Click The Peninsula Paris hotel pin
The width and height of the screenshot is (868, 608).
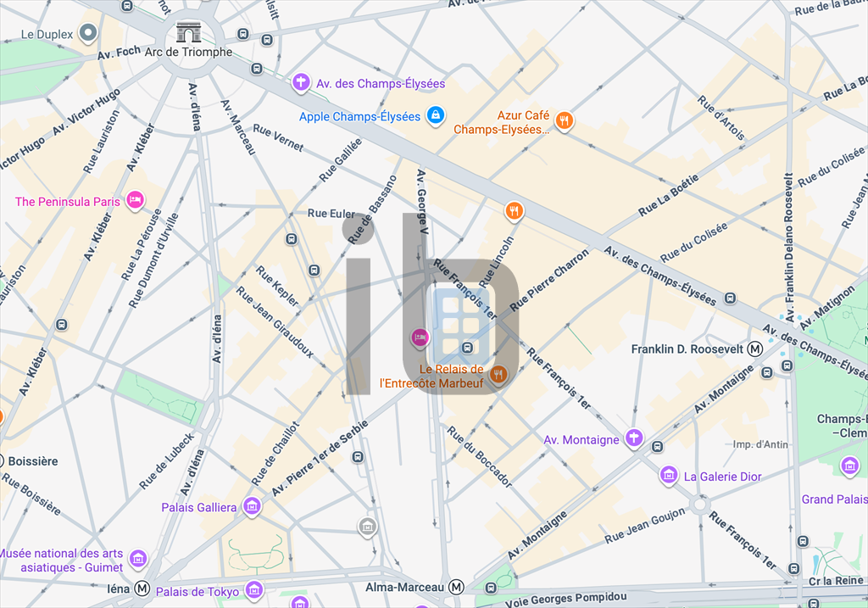[136, 200]
